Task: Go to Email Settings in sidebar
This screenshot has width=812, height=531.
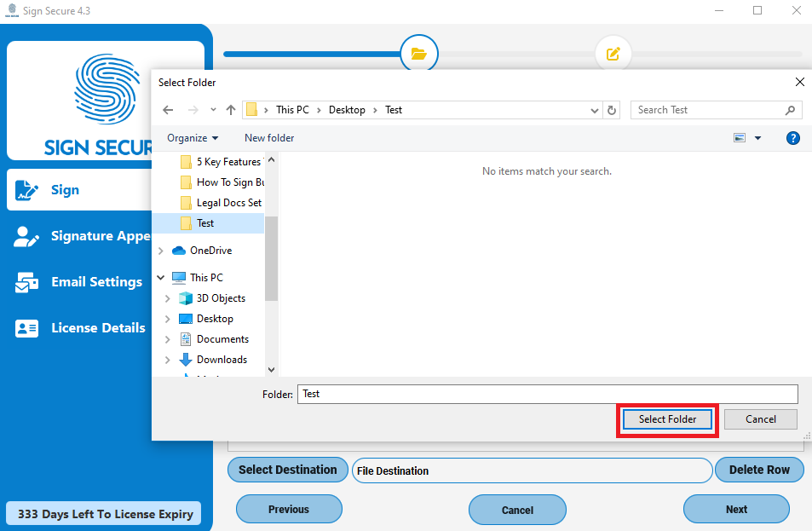Action: [x=78, y=282]
